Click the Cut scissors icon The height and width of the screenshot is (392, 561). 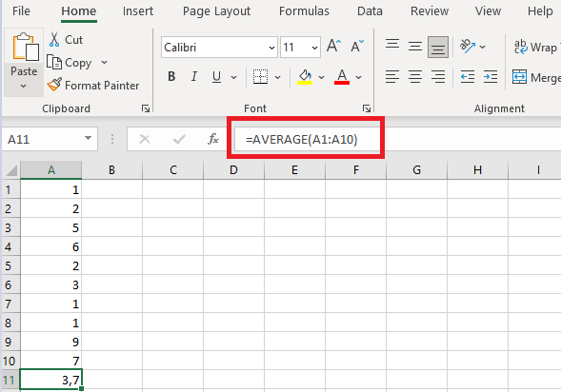tap(54, 39)
